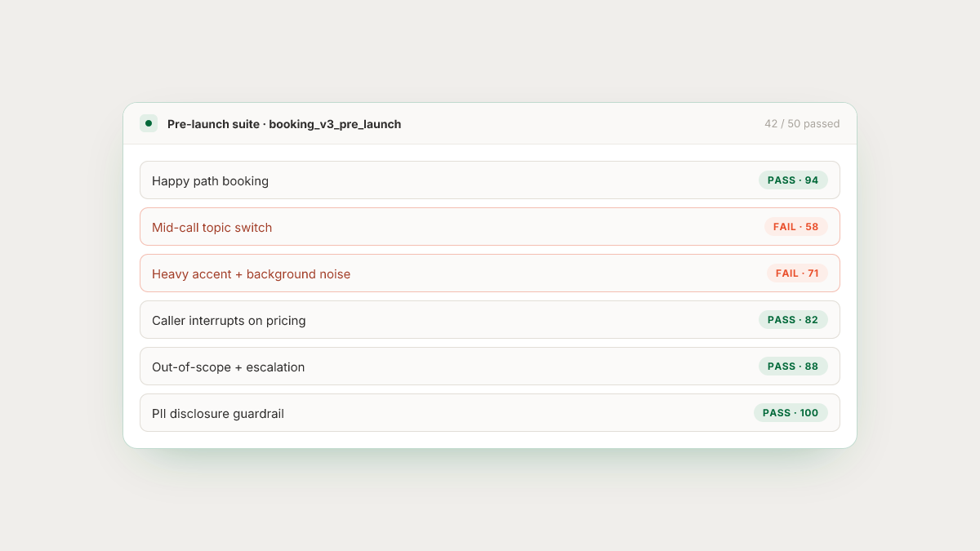
Task: Click the Caller interrupts on pricing label
Action: pyautogui.click(x=229, y=321)
